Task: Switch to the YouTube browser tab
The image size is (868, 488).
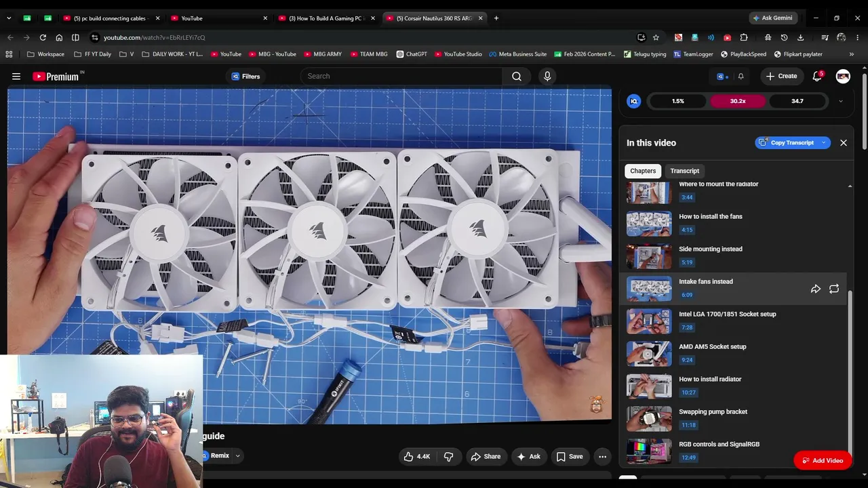Action: [218, 18]
